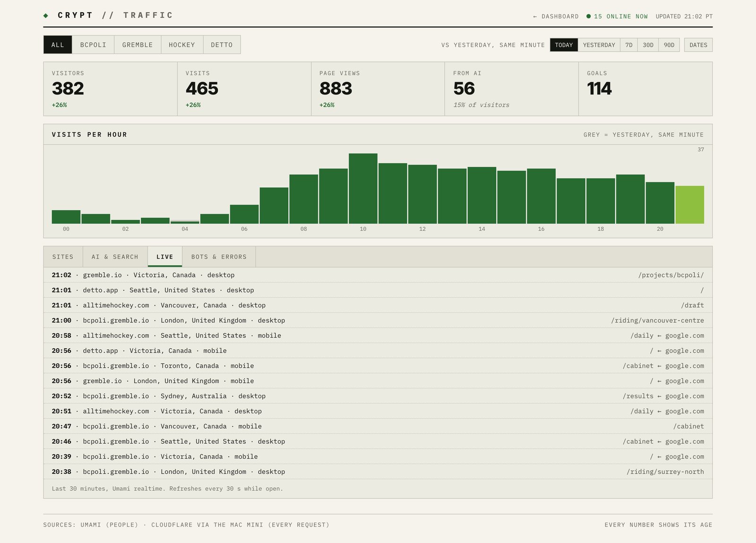The width and height of the screenshot is (756, 543).
Task: Switch range to 90D
Action: coord(669,45)
